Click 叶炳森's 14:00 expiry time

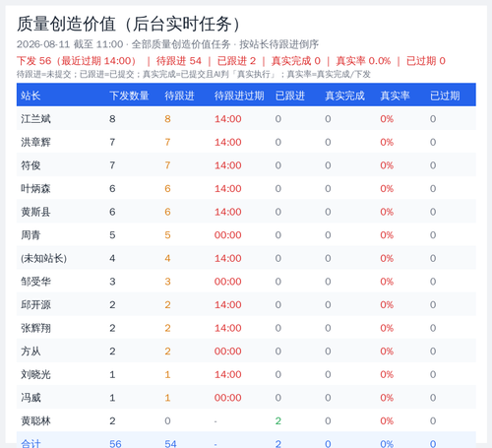coord(227,189)
